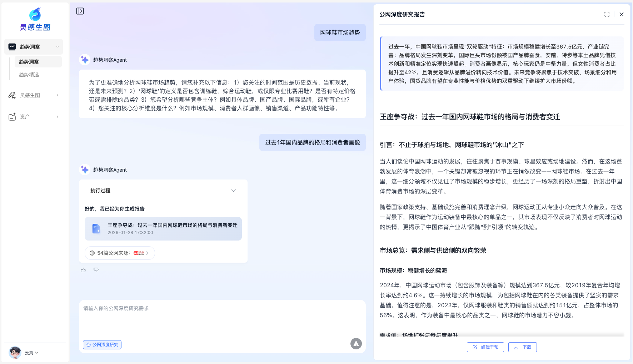Toggle the 公网深度研究 chip
The height and width of the screenshot is (364, 633).
click(x=102, y=345)
